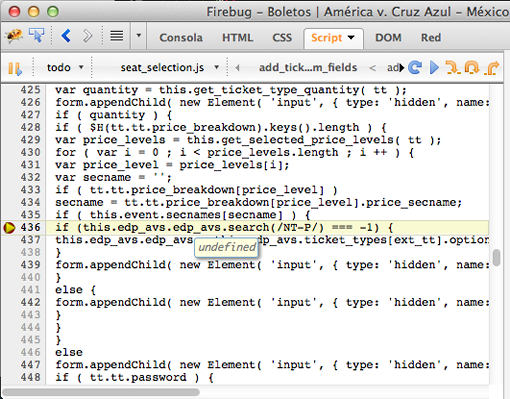Click the 'ad' truncated stack frame label
This screenshot has width=510, height=399.
point(393,68)
